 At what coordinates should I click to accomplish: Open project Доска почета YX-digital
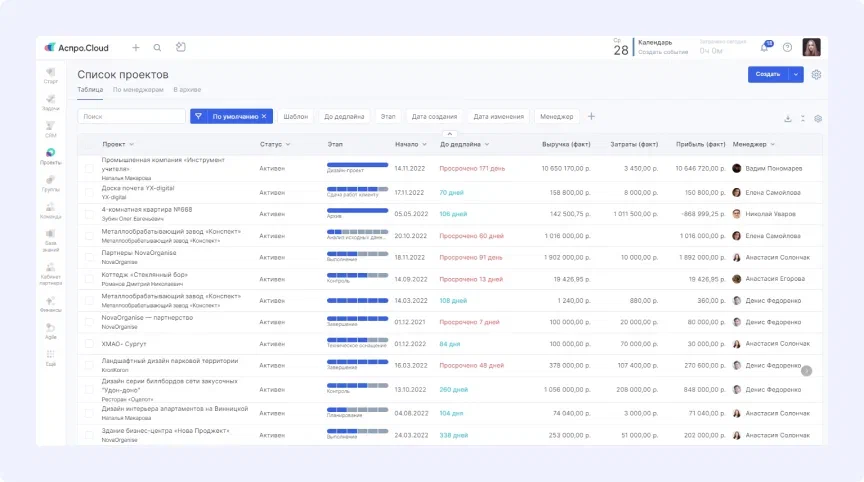[138, 188]
